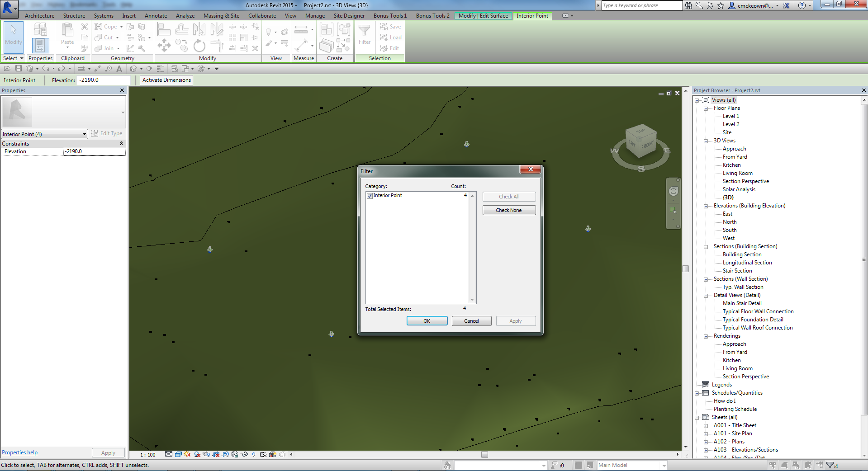Viewport: 868px width, 471px height.
Task: Open the Visual Style box icon
Action: click(x=179, y=454)
